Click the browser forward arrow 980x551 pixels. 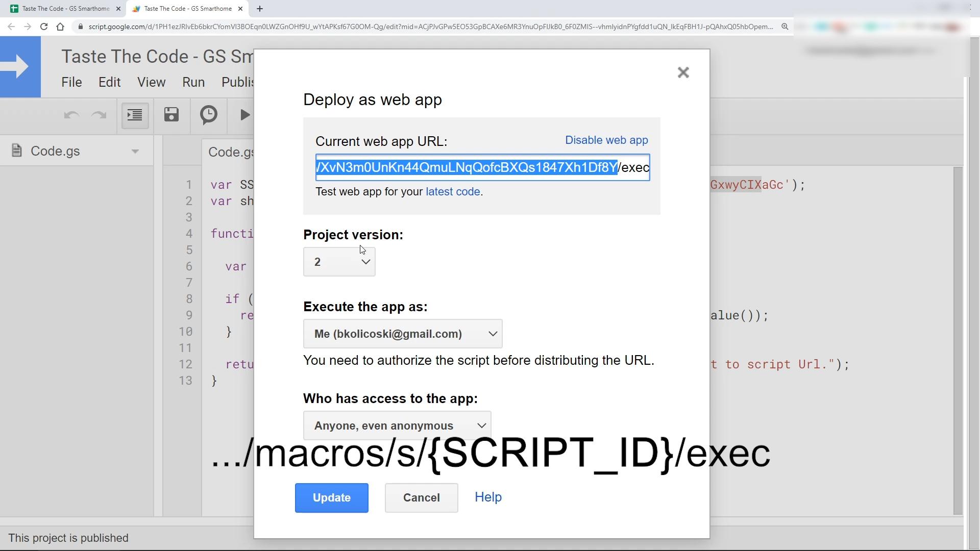(28, 27)
